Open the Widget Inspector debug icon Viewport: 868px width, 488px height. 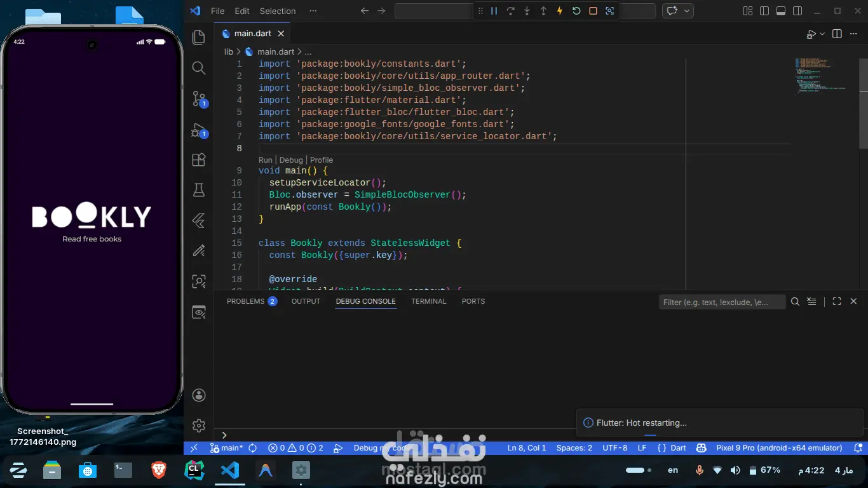(609, 11)
